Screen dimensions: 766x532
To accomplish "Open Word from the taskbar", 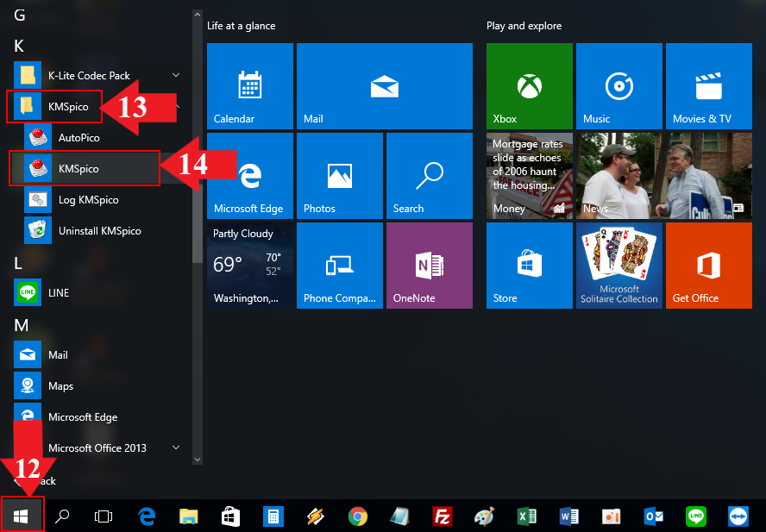I will pos(568,516).
